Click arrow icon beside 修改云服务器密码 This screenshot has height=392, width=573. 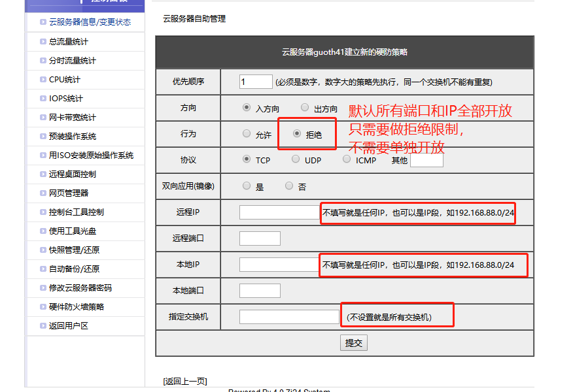click(43, 288)
